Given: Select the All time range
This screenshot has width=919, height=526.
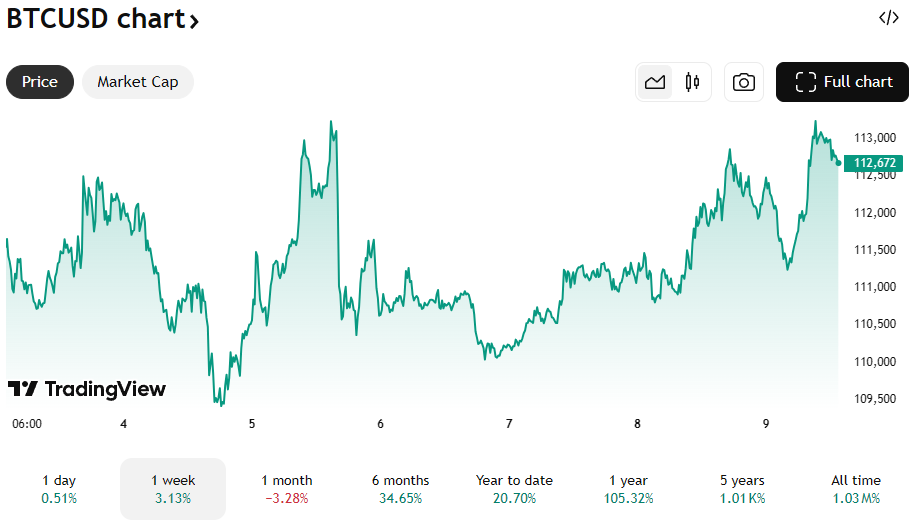Looking at the screenshot, I should (856, 489).
